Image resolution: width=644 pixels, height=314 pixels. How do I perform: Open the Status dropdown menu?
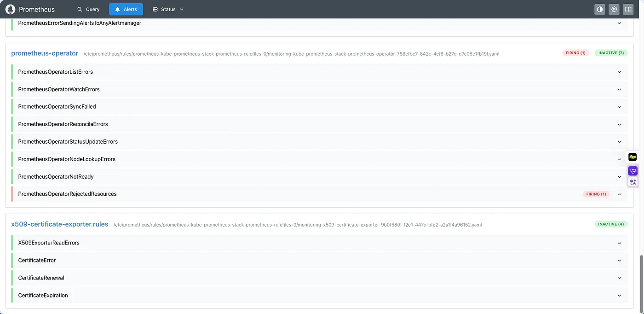pyautogui.click(x=168, y=9)
